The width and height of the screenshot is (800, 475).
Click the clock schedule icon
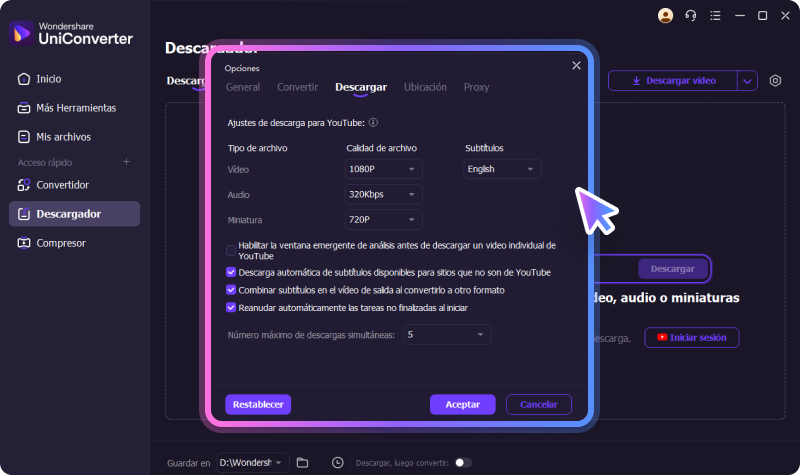[338, 462]
